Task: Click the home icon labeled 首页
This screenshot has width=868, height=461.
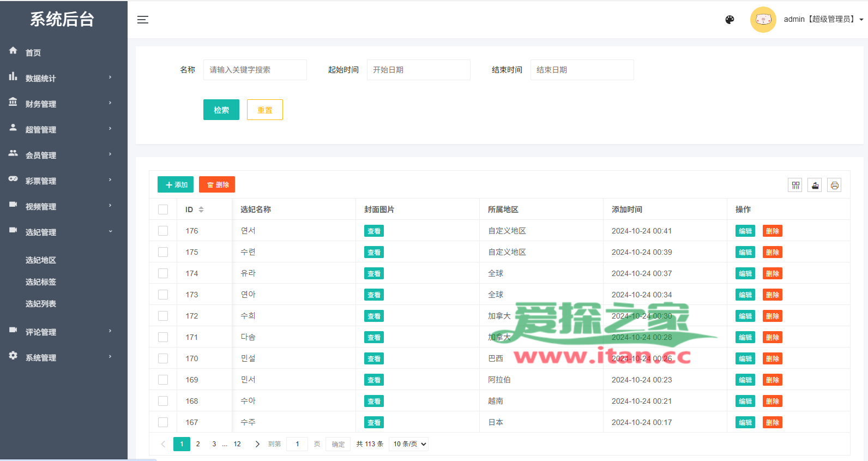Action: pyautogui.click(x=13, y=51)
